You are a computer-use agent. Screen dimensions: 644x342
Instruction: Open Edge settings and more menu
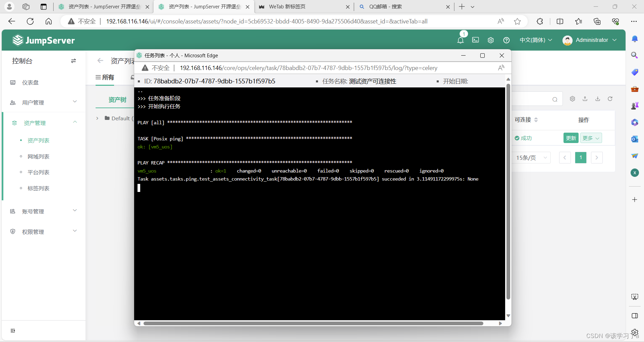click(634, 21)
